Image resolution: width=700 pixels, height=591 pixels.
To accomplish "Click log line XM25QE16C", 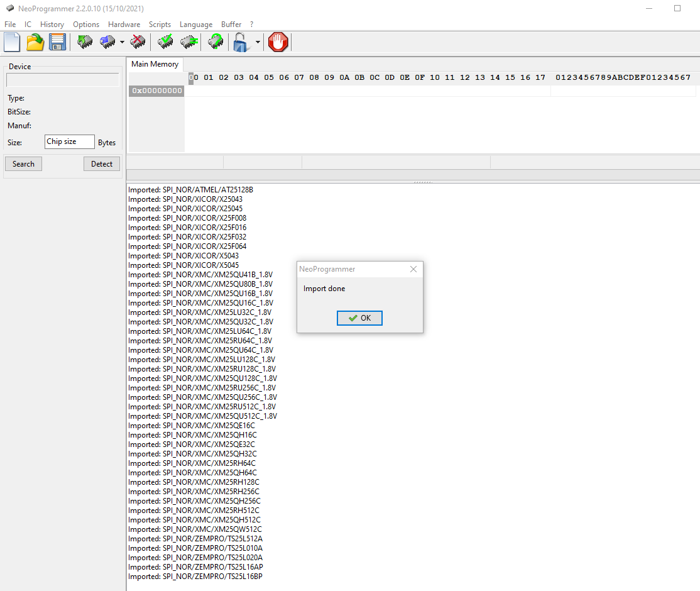I will [x=192, y=426].
